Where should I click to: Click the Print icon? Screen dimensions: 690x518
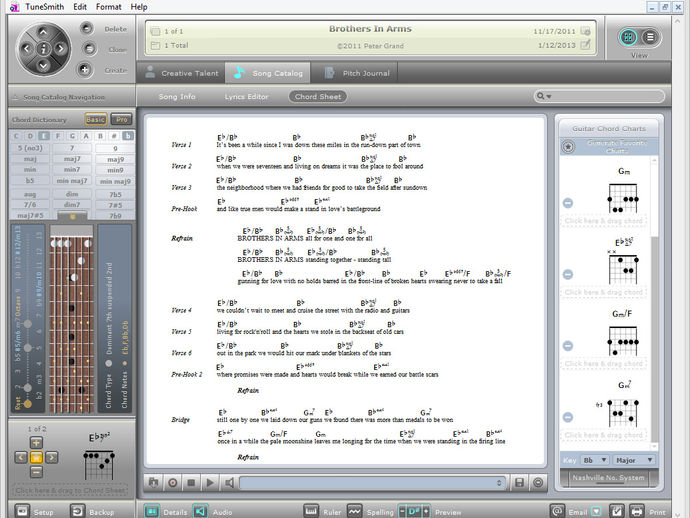pos(636,511)
